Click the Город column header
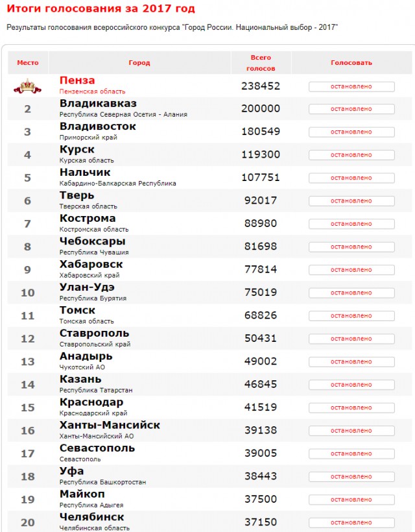415x532 pixels. 139,63
